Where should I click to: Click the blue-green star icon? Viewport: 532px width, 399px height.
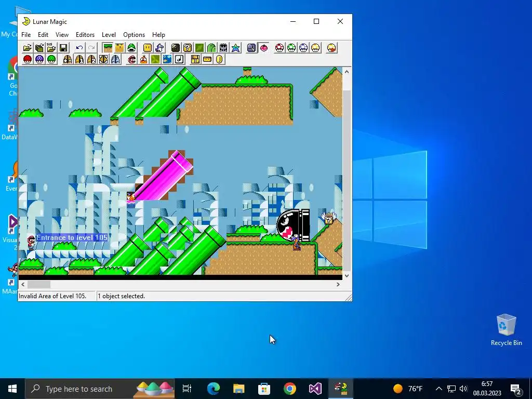coord(235,48)
